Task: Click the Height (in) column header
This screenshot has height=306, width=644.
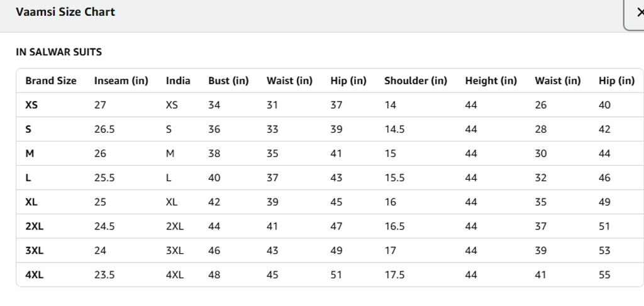Action: coord(491,80)
